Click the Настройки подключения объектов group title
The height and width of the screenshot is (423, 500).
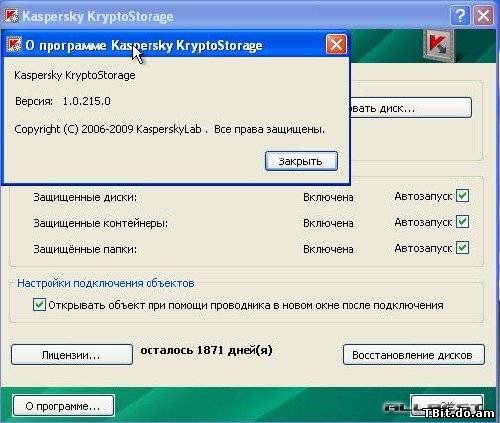106,283
